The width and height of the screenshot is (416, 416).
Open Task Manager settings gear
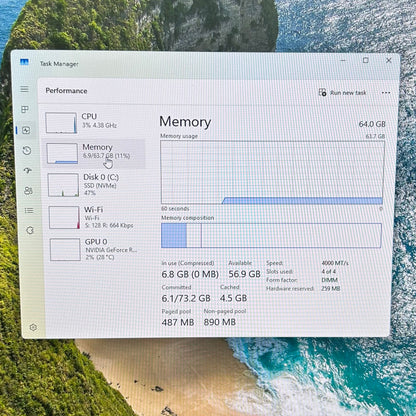33,327
